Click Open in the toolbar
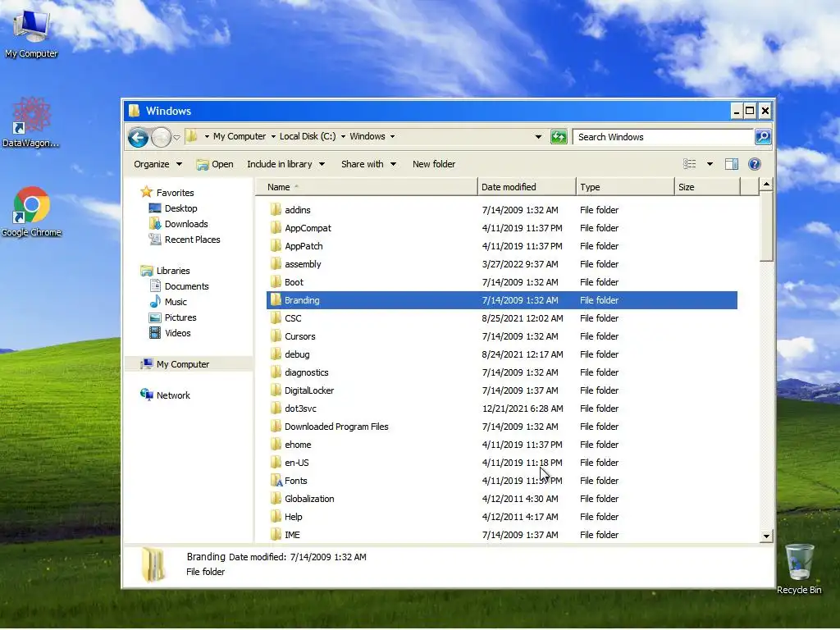The image size is (840, 630). (215, 164)
